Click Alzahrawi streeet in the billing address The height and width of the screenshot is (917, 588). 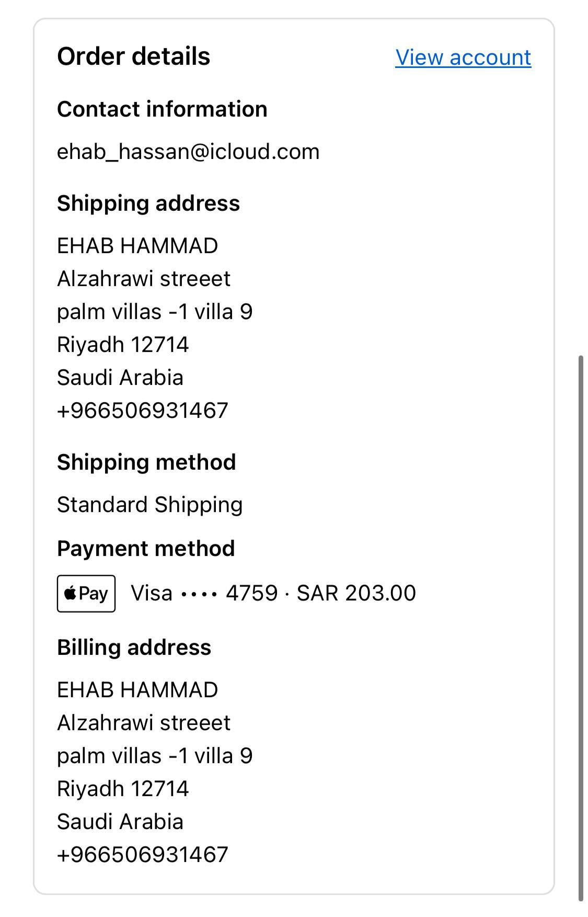click(144, 723)
